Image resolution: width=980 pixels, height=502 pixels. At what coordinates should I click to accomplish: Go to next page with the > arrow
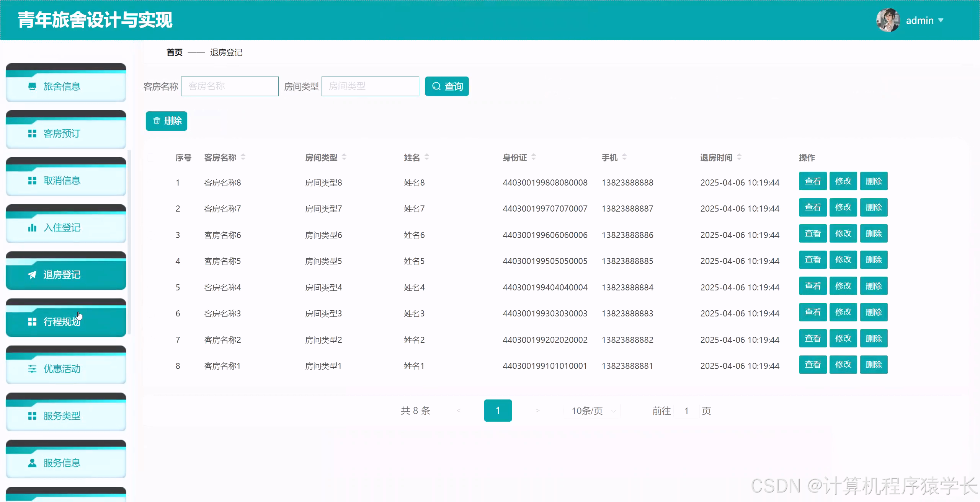click(x=537, y=411)
